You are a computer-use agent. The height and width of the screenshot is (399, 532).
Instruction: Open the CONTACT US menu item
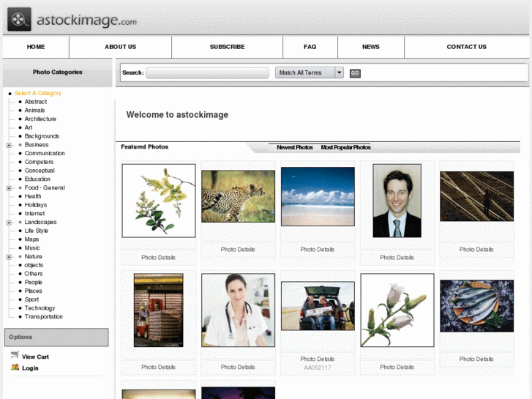click(x=467, y=47)
